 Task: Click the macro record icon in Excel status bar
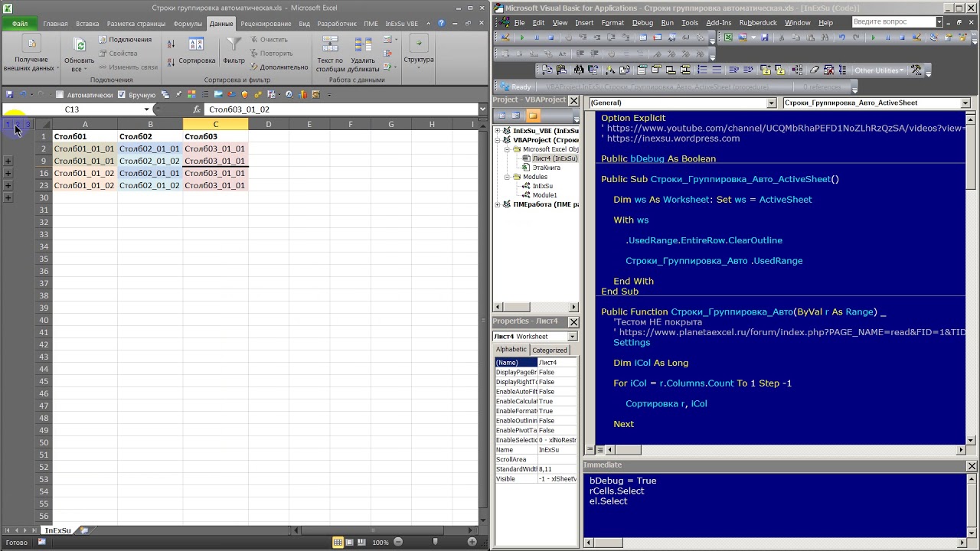[x=41, y=542]
